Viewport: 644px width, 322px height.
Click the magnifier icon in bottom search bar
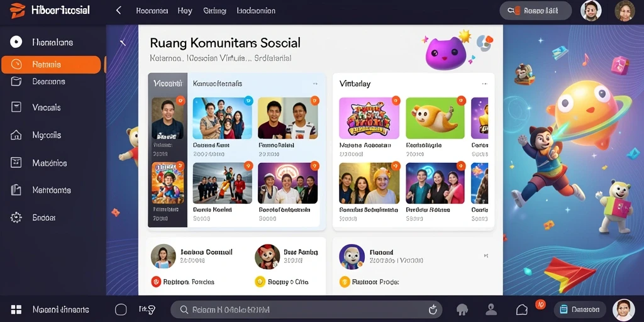(x=184, y=309)
